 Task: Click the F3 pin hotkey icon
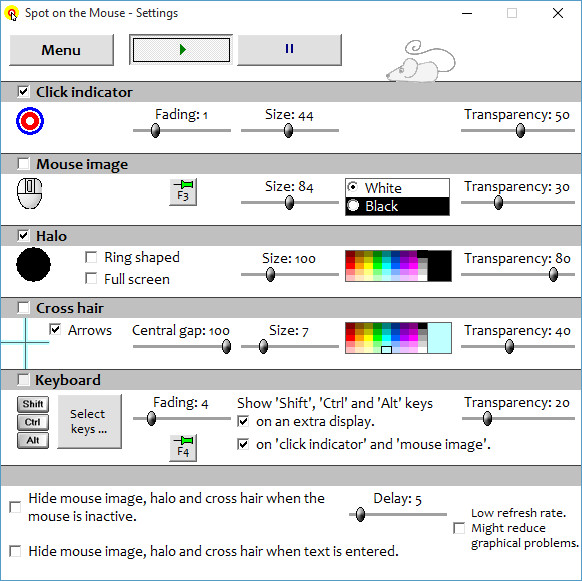tap(183, 192)
